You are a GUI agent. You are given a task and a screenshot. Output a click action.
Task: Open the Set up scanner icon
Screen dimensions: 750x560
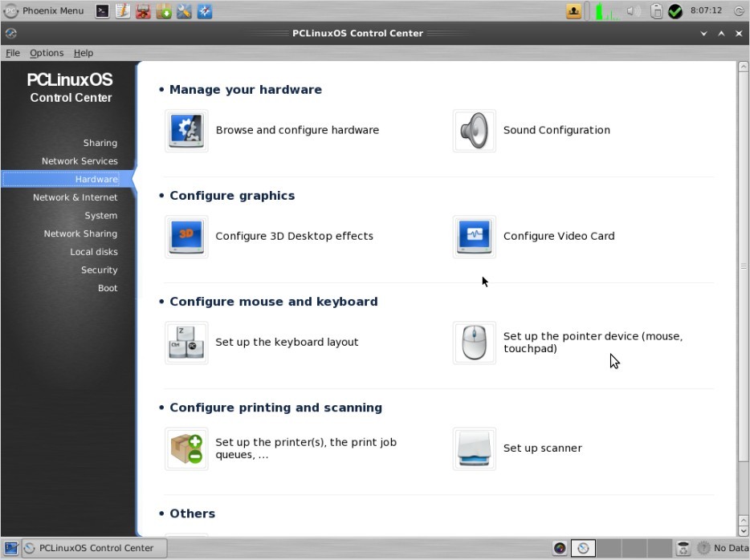pos(474,448)
